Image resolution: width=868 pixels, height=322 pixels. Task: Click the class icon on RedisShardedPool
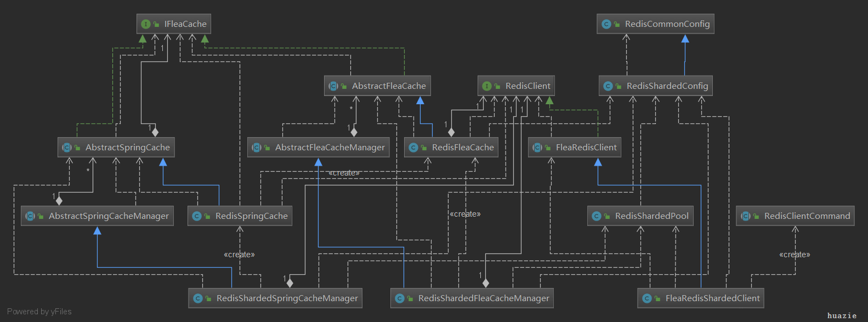(596, 216)
